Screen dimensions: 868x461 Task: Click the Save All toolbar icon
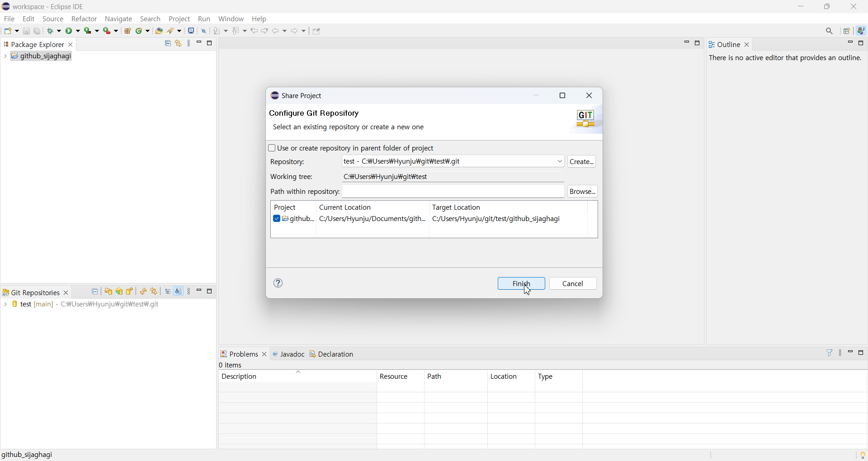pos(38,31)
